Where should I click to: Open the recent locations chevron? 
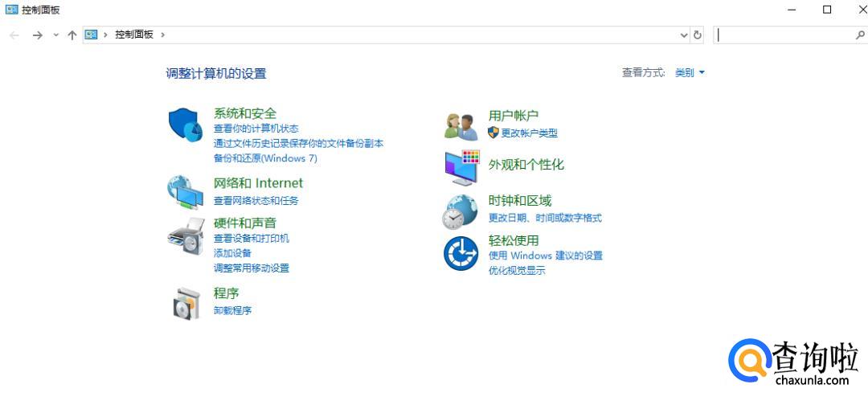tap(55, 35)
